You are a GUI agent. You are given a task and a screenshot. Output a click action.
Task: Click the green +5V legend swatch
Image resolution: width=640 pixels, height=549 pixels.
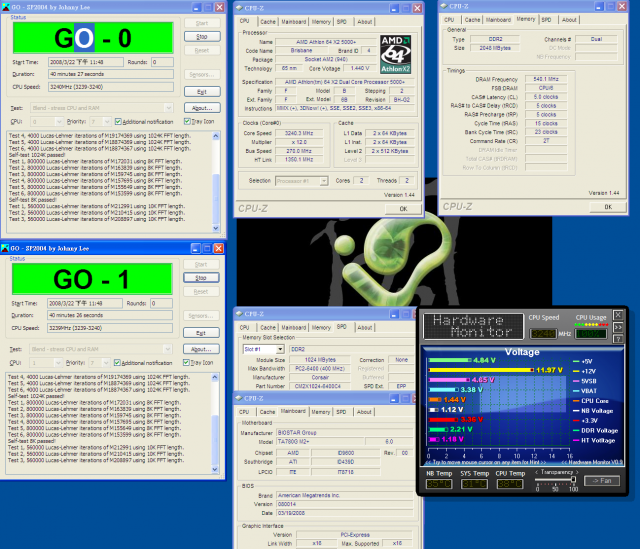coord(576,361)
